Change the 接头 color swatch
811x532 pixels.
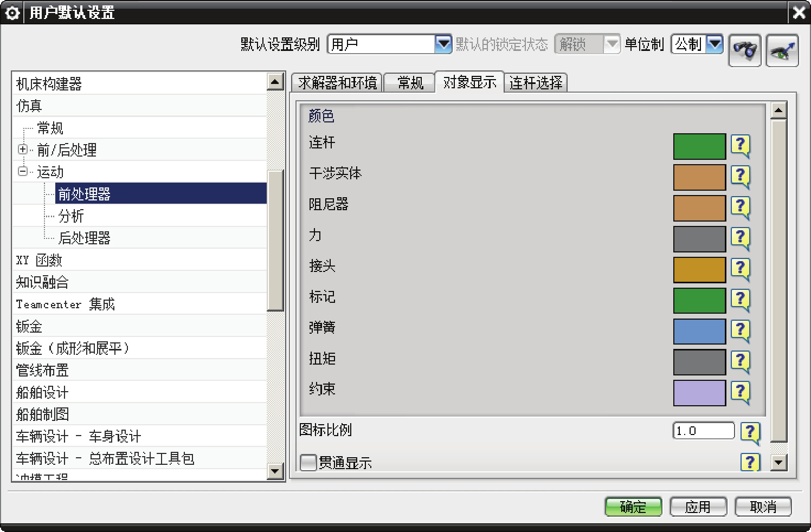[699, 270]
